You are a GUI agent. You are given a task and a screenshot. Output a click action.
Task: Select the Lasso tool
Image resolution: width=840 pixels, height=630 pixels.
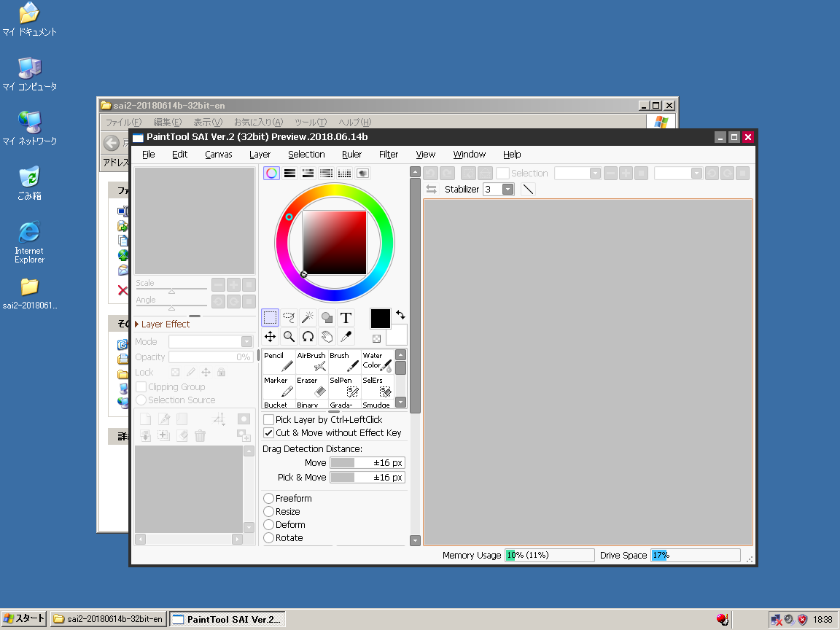coord(289,317)
